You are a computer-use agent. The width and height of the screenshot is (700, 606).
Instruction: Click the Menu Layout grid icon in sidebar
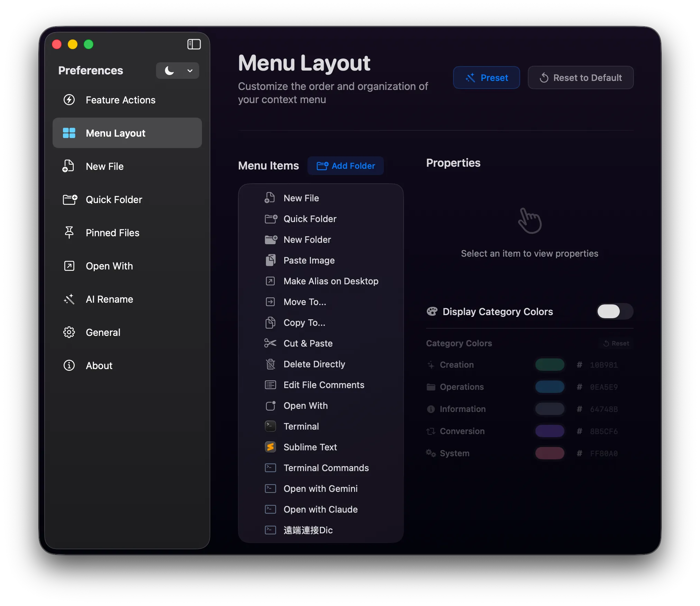pyautogui.click(x=69, y=133)
